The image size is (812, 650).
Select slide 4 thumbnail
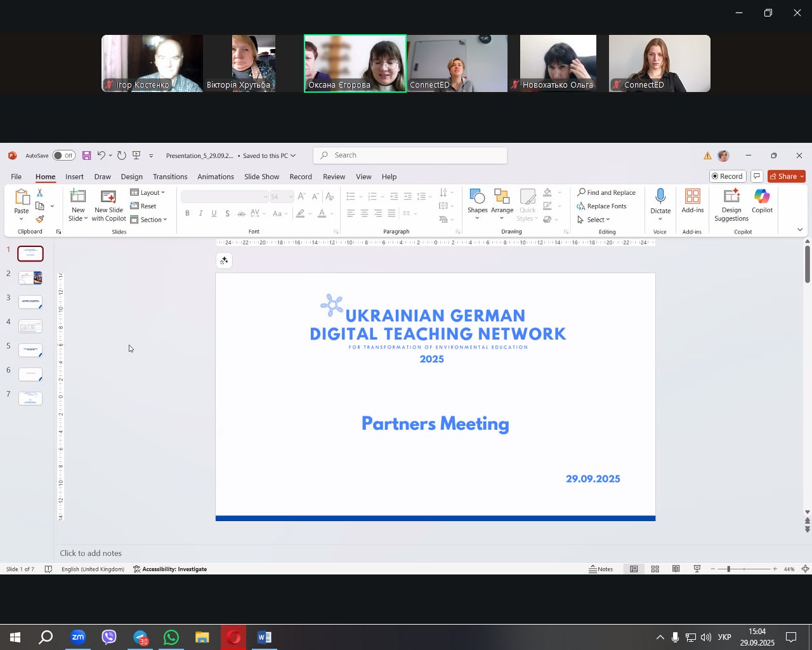(x=30, y=326)
